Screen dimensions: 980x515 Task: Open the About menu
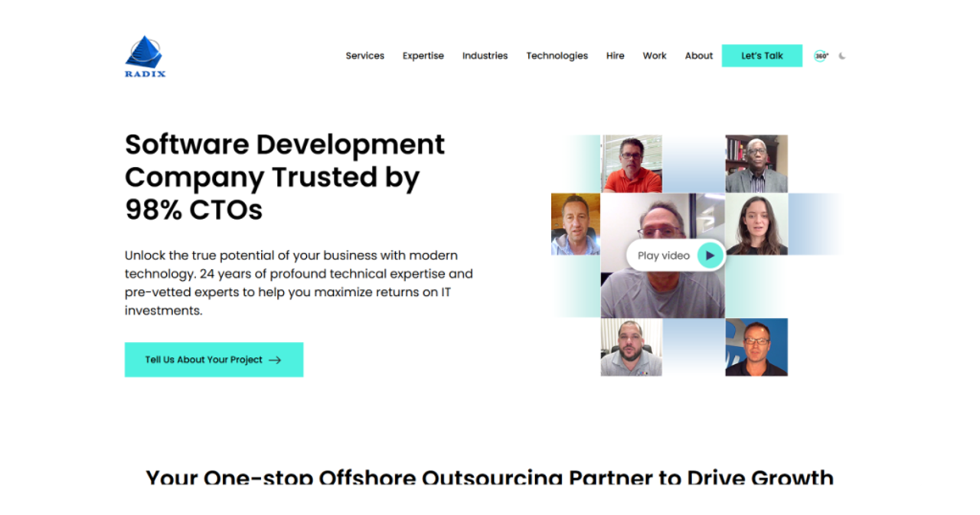(x=699, y=56)
